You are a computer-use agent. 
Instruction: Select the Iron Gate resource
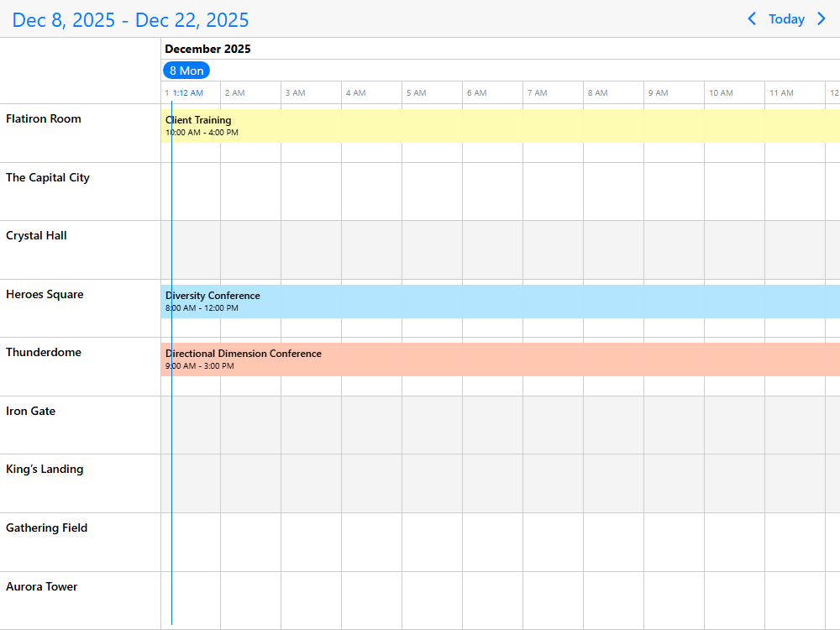coord(30,412)
